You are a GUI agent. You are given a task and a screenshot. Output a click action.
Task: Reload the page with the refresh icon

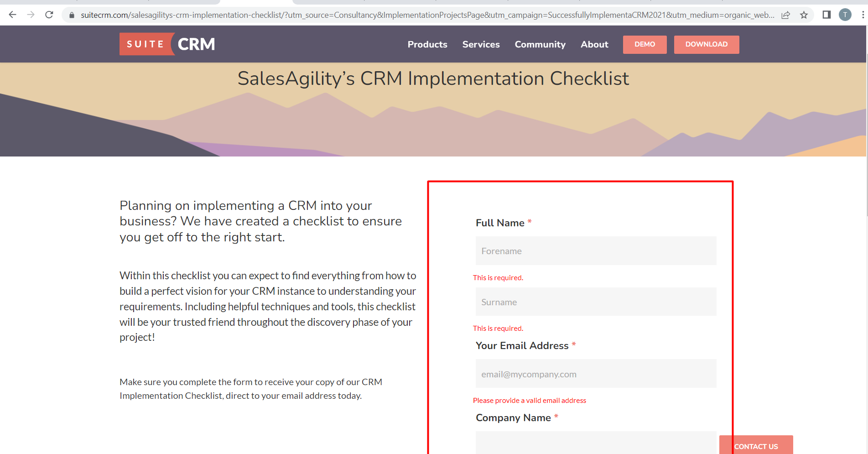pyautogui.click(x=49, y=15)
